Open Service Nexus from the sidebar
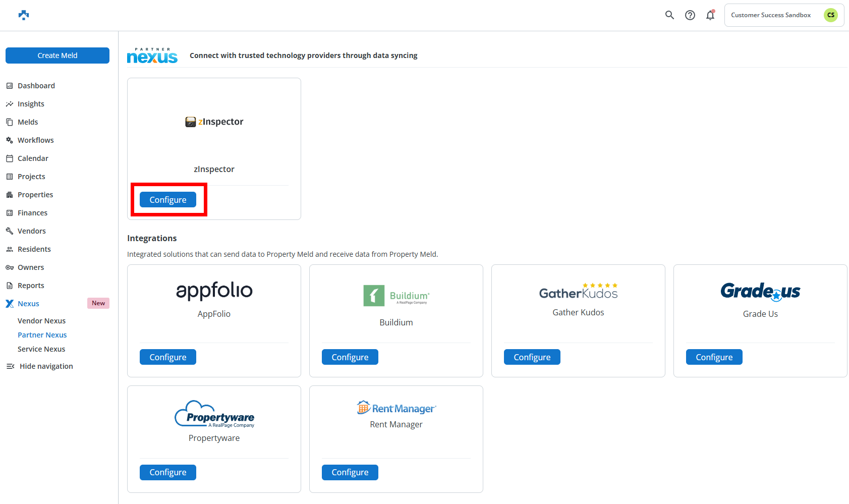849x504 pixels. (x=41, y=349)
